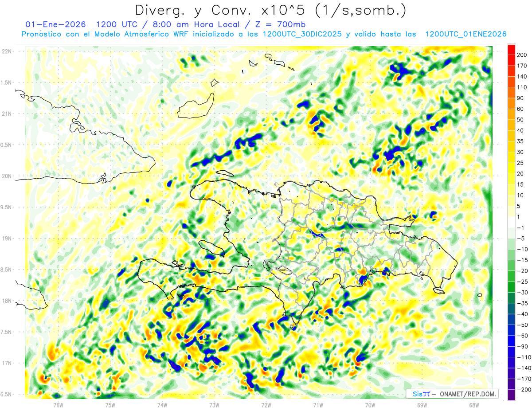The image size is (532, 411).
Task: Click the positive "110" colorbar label
Action: tap(522, 87)
